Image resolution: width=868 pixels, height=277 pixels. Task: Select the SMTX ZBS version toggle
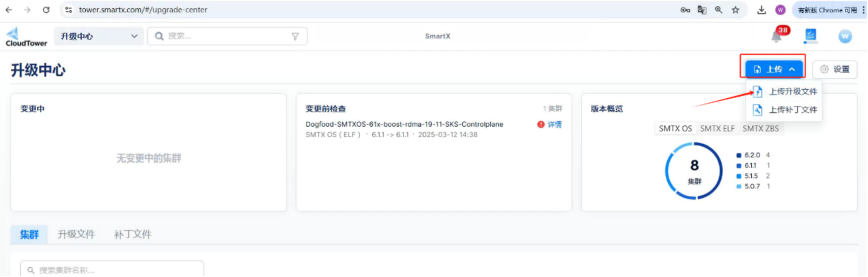tap(760, 129)
